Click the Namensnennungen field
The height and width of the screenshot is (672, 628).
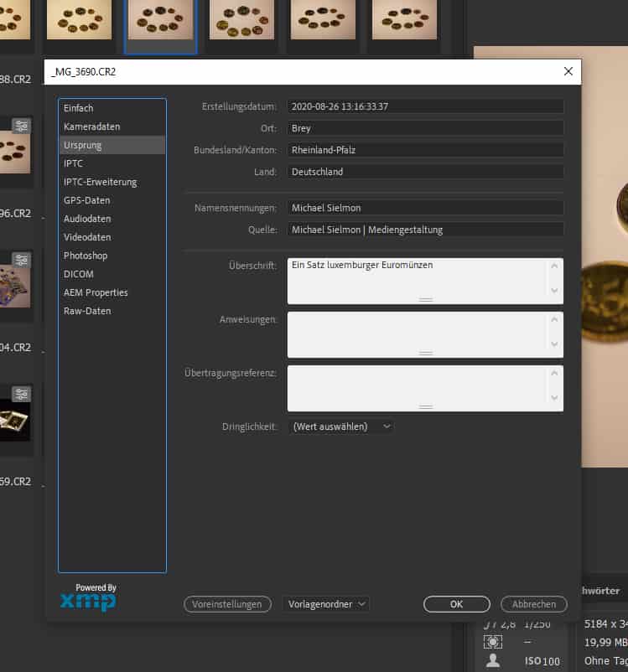(425, 208)
